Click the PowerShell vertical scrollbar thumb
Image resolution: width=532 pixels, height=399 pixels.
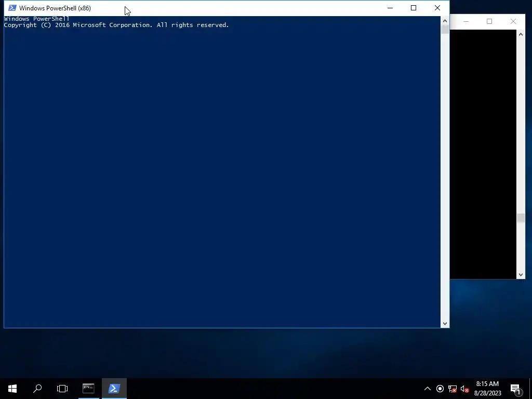pos(445,30)
